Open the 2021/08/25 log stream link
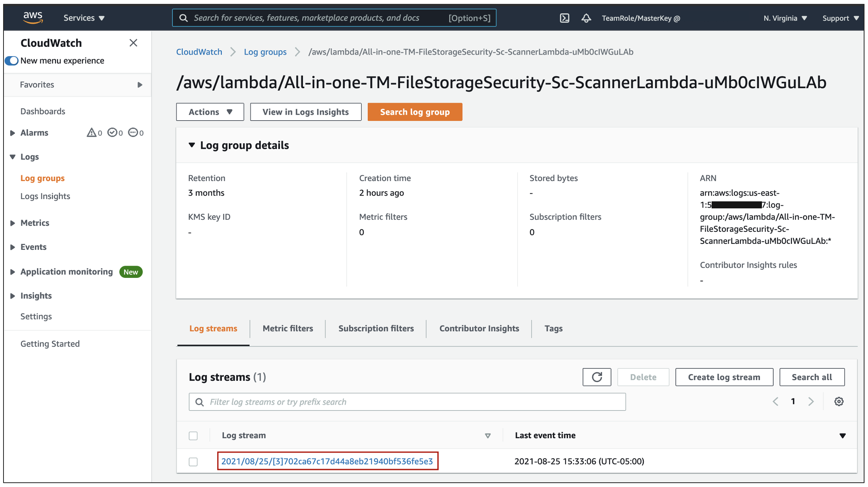Viewport: 868px width, 487px height. coord(327,461)
